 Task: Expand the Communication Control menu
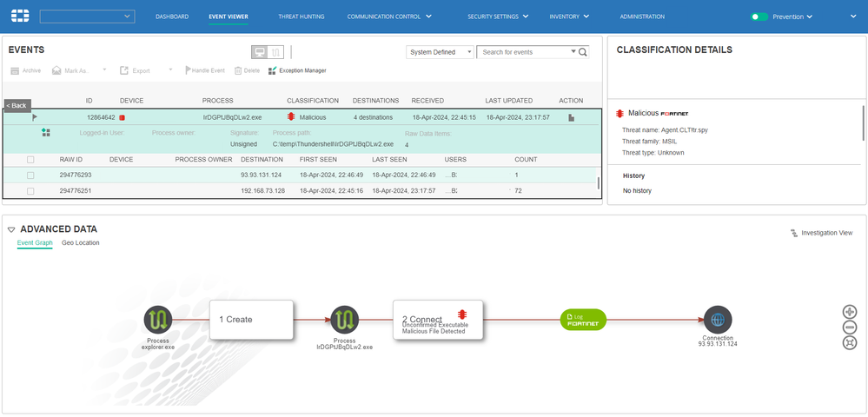pyautogui.click(x=389, y=17)
